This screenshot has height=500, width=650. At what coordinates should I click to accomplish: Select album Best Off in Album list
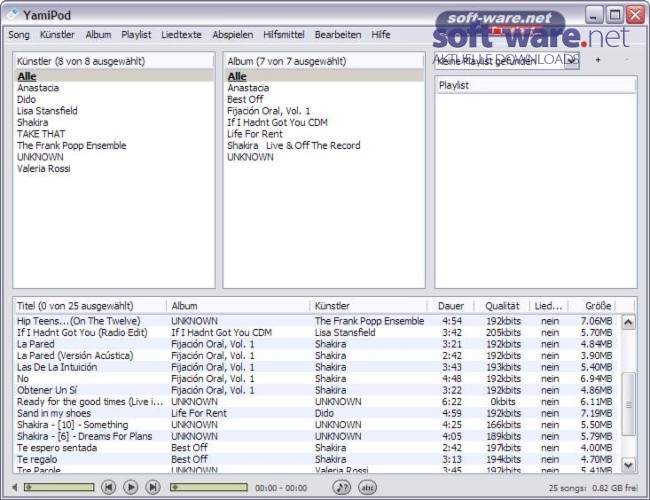click(x=324, y=100)
